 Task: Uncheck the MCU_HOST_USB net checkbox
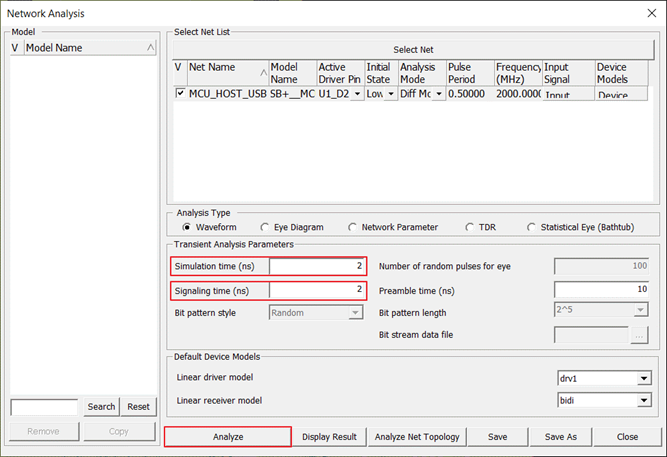click(180, 94)
